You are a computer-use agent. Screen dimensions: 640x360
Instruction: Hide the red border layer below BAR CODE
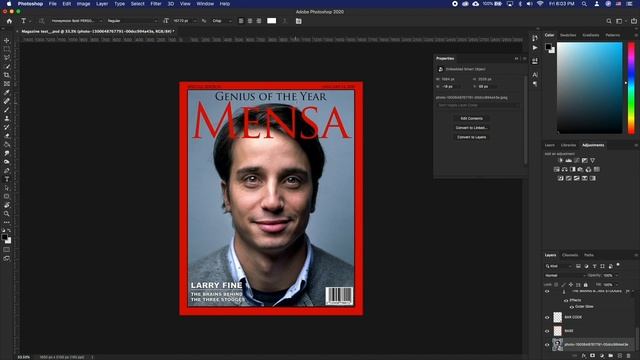pyautogui.click(x=547, y=331)
